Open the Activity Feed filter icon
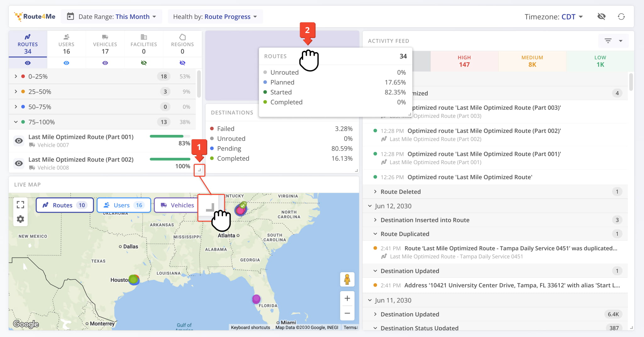 [x=608, y=41]
